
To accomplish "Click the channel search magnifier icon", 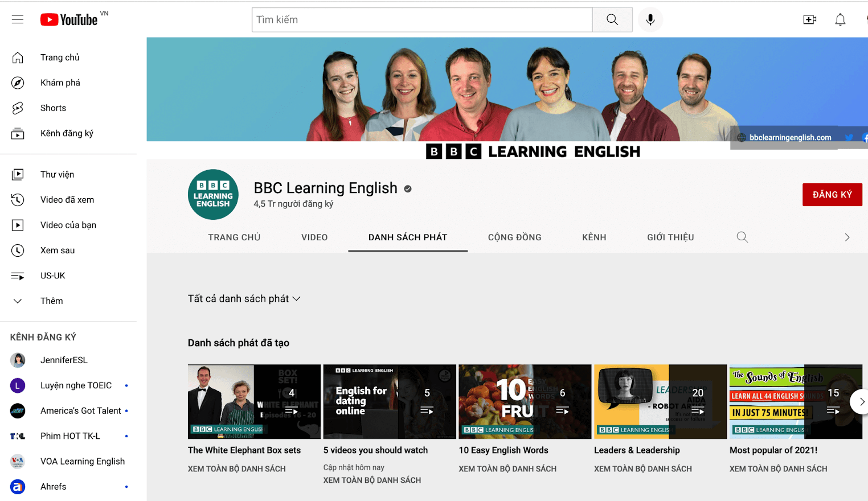I will click(742, 237).
